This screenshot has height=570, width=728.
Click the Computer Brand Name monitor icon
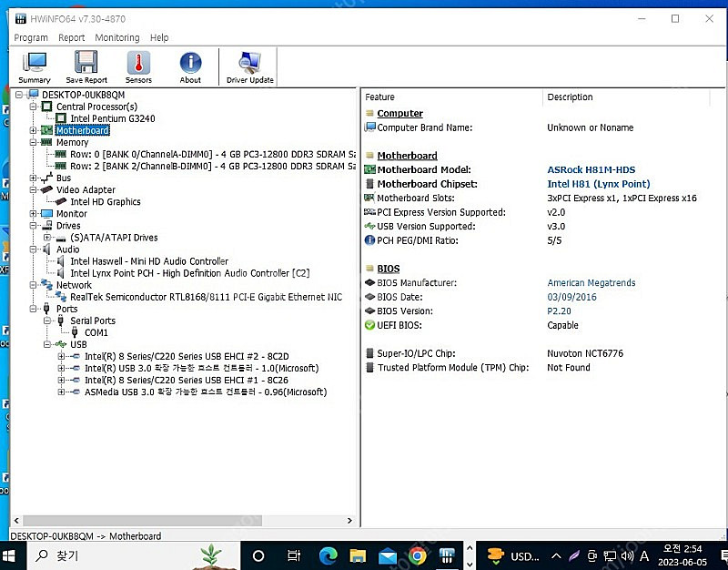[369, 127]
